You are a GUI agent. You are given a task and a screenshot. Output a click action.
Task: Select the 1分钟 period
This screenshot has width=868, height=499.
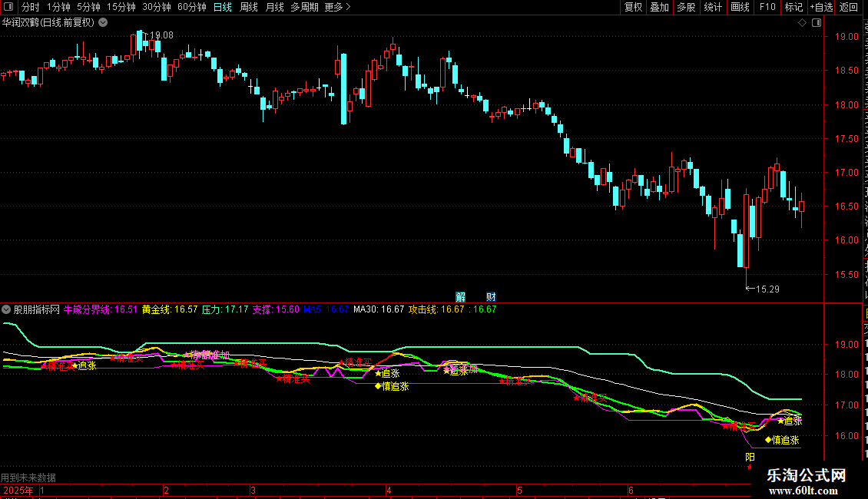click(58, 7)
